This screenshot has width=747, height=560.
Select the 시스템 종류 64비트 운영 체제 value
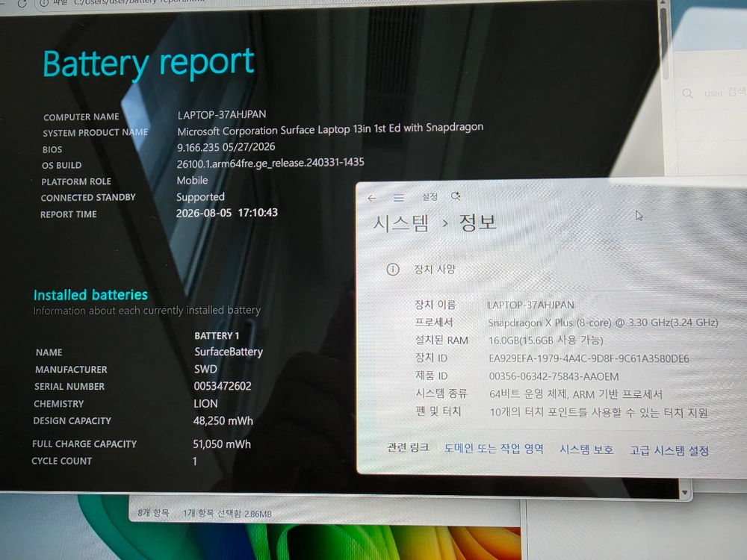click(x=575, y=394)
